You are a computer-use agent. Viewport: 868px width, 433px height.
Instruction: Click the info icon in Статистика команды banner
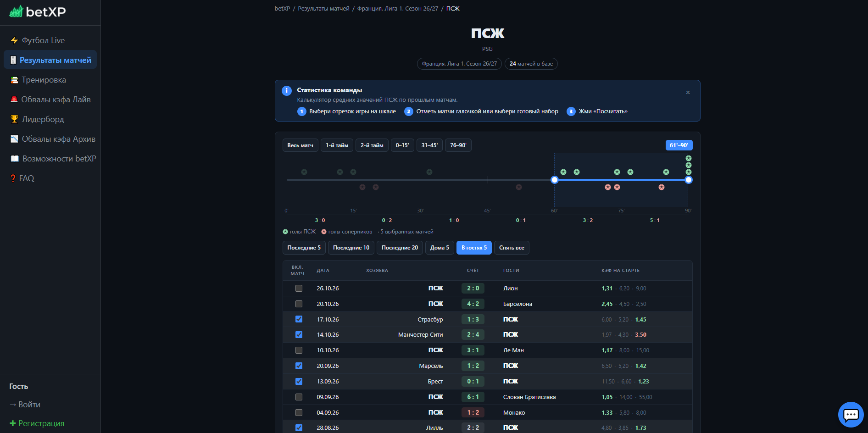[x=286, y=90]
